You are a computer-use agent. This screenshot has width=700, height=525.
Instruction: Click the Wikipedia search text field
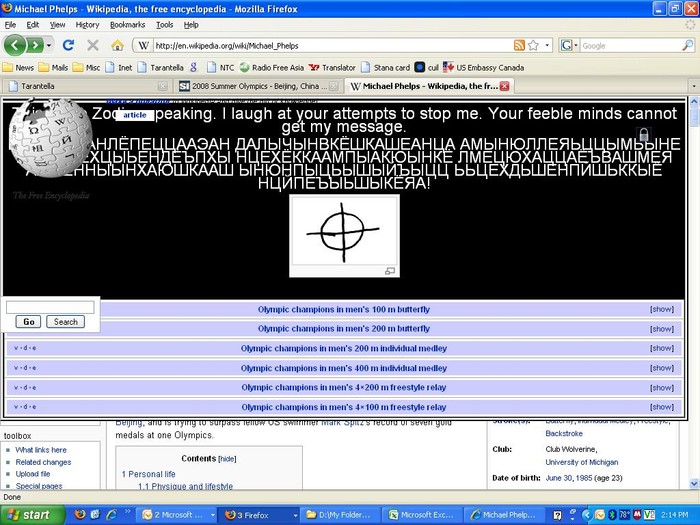coord(50,307)
